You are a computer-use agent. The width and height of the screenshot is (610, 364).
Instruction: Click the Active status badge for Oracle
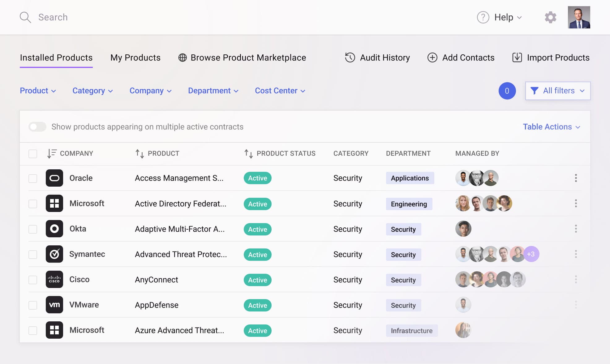pos(257,178)
